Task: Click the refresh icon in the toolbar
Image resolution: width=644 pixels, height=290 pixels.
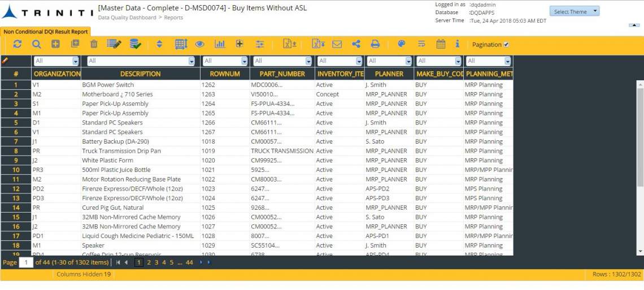Action: click(x=18, y=44)
